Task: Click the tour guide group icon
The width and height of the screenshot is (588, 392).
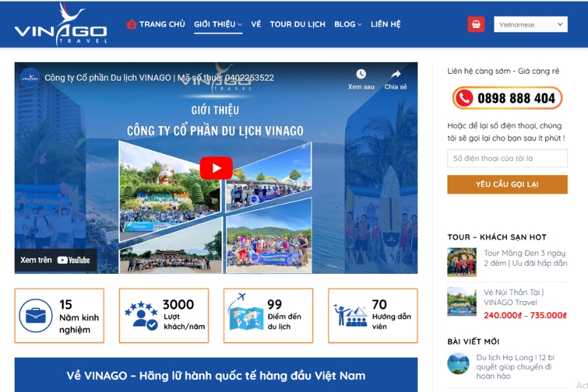Action: pos(350,316)
